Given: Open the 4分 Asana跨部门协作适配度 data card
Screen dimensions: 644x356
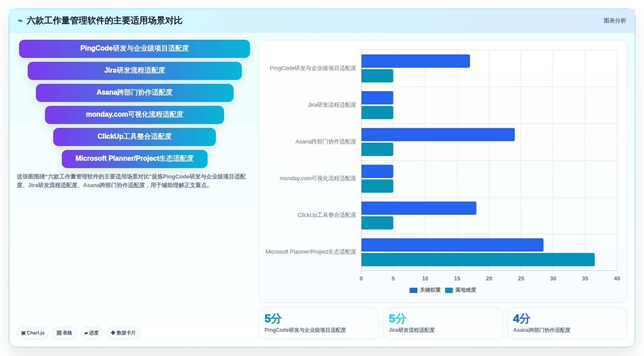Looking at the screenshot, I should (x=567, y=323).
